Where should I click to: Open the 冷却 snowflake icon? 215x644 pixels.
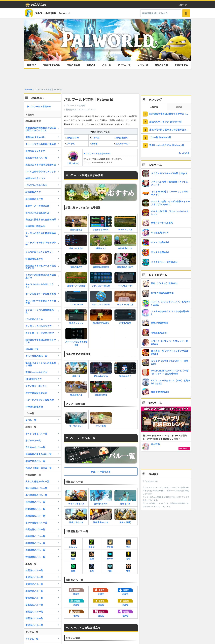coord(110,566)
